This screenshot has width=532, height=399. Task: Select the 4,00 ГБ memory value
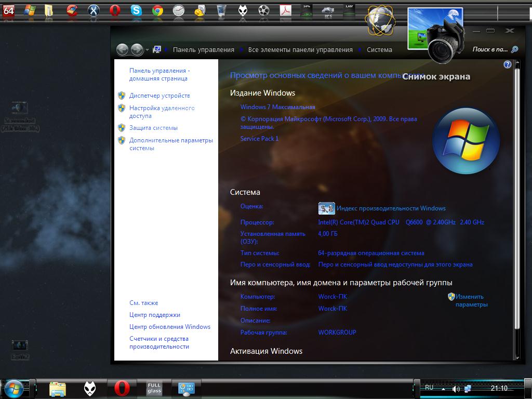(328, 234)
